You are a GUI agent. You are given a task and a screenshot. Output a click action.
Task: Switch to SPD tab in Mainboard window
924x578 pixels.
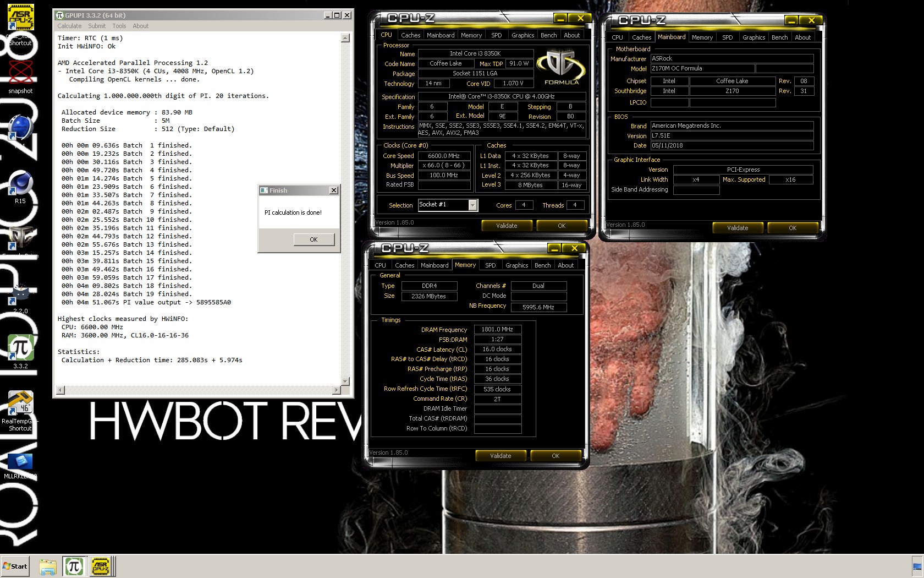point(728,37)
